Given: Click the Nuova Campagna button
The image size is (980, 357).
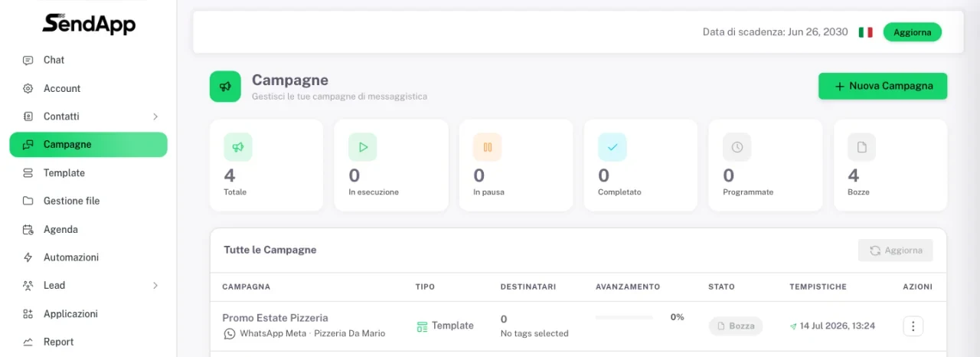Looking at the screenshot, I should (x=883, y=87).
